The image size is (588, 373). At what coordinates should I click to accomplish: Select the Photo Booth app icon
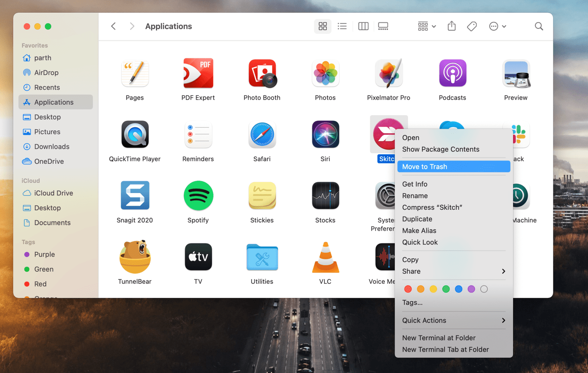point(262,74)
